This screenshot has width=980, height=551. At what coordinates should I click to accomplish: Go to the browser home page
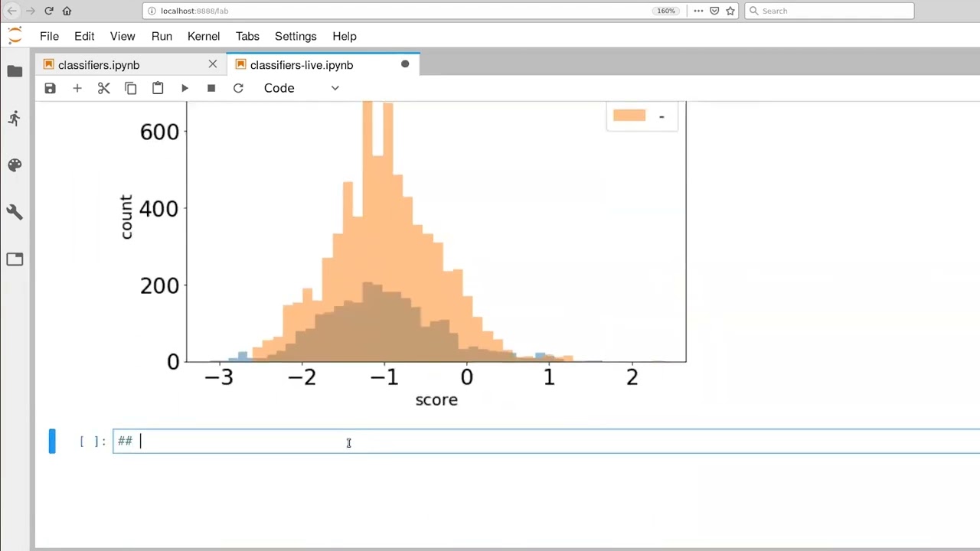click(67, 11)
